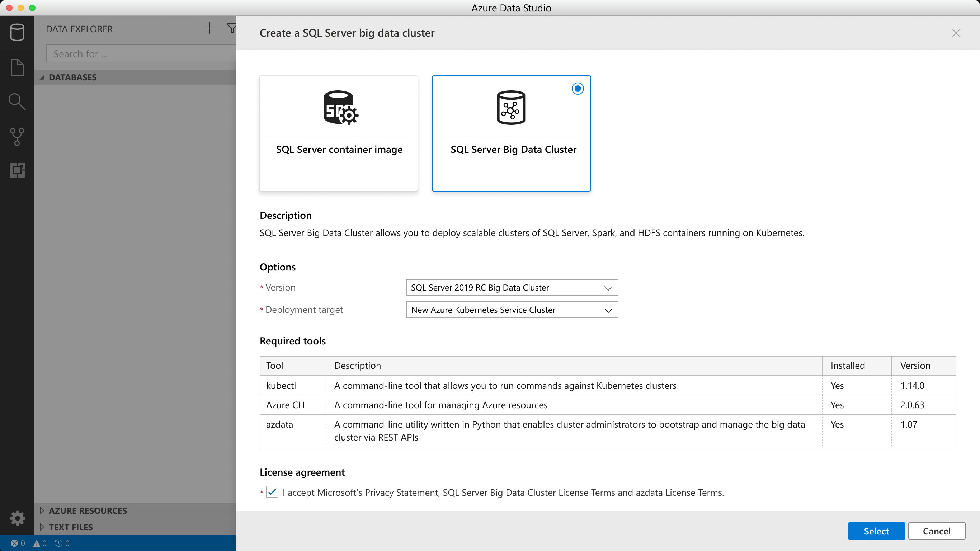This screenshot has width=980, height=551.
Task: Select the SQL Server Big Data Cluster radio button
Action: [578, 88]
